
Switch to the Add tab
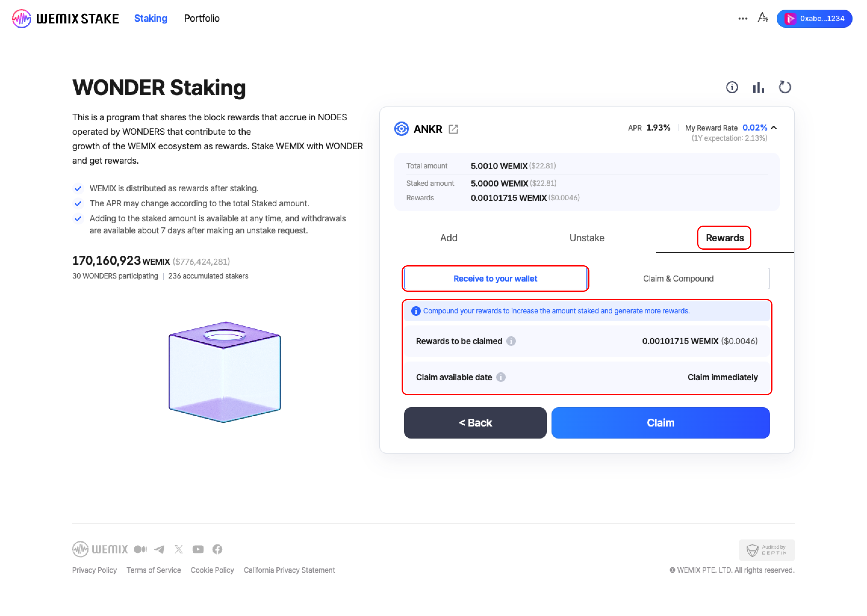click(x=448, y=238)
